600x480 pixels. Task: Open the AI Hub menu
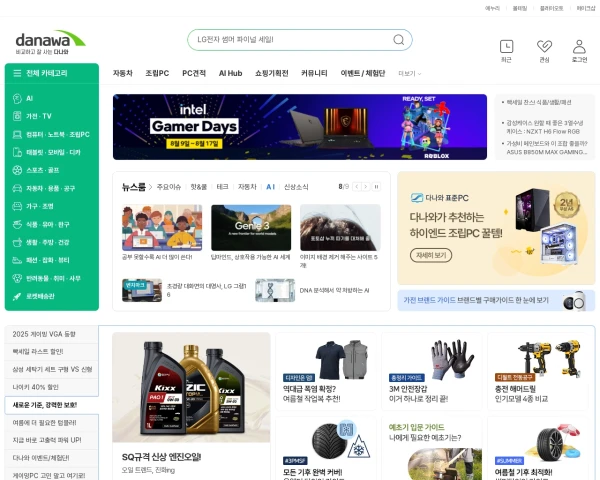point(230,73)
